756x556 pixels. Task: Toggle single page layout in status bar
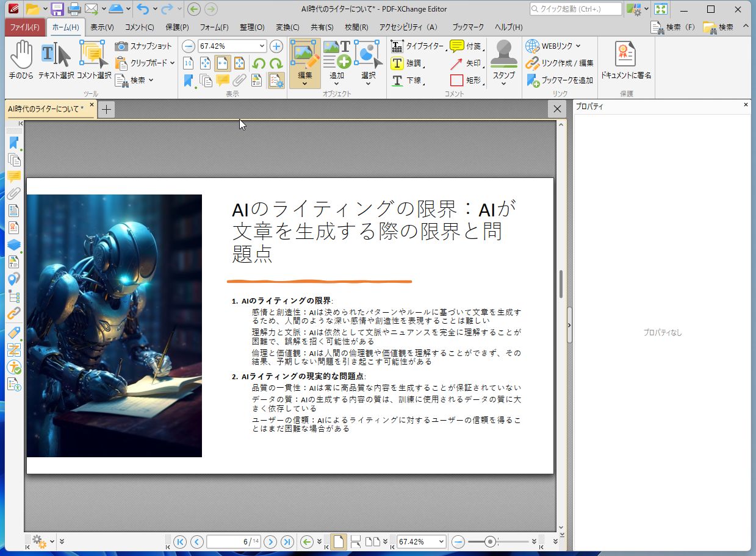pos(338,541)
